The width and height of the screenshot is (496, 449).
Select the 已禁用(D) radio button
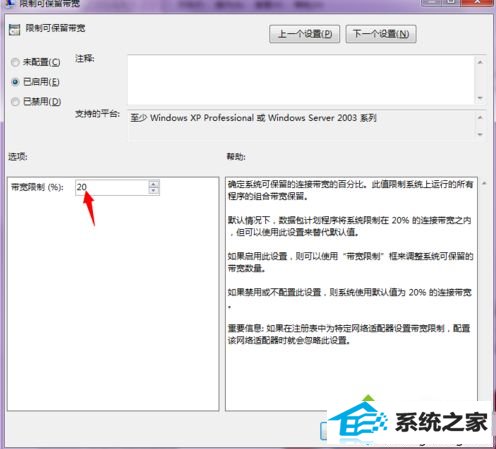tap(15, 101)
